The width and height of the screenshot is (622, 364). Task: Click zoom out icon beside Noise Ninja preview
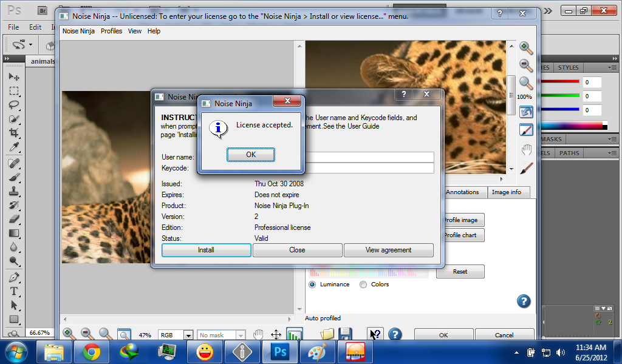(x=526, y=66)
